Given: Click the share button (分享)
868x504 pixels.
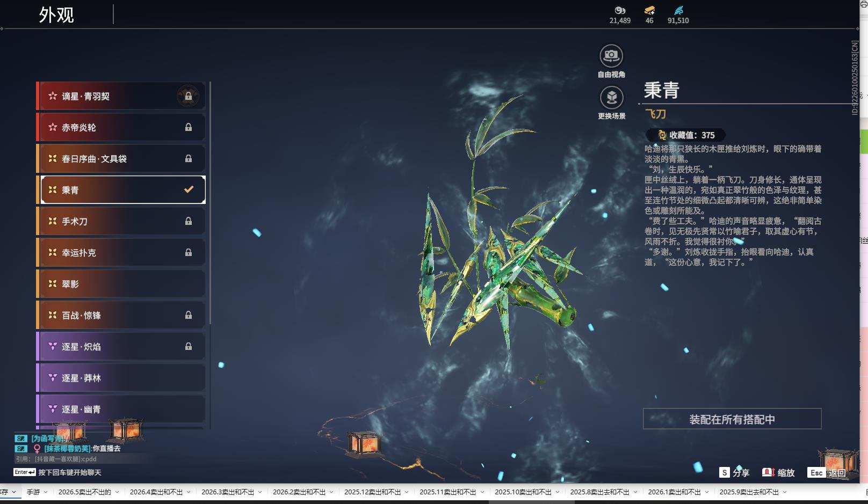Looking at the screenshot, I should 734,472.
